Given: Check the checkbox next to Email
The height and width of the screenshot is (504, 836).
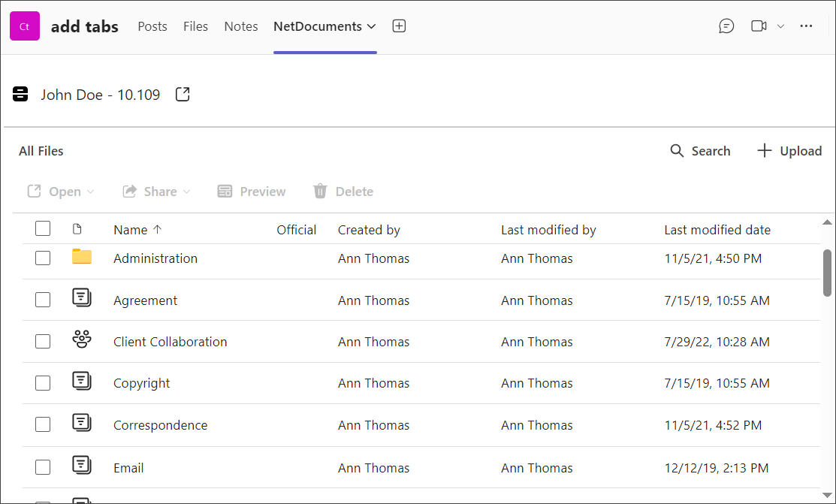Looking at the screenshot, I should click(43, 466).
